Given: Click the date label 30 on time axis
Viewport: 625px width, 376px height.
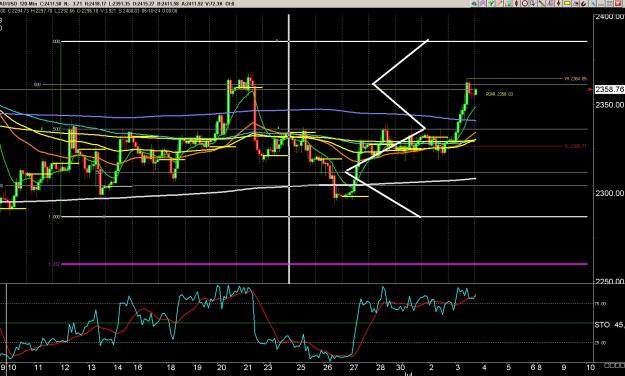Looking at the screenshot, I should coord(401,367).
